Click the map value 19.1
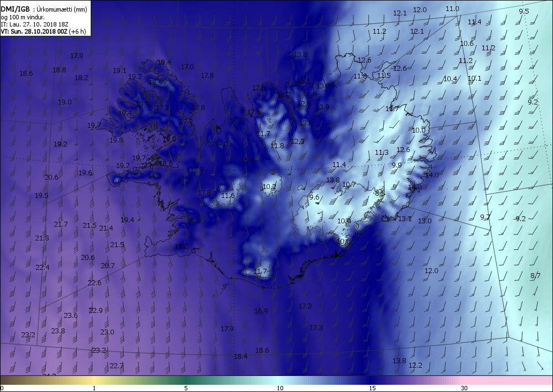 (119, 71)
